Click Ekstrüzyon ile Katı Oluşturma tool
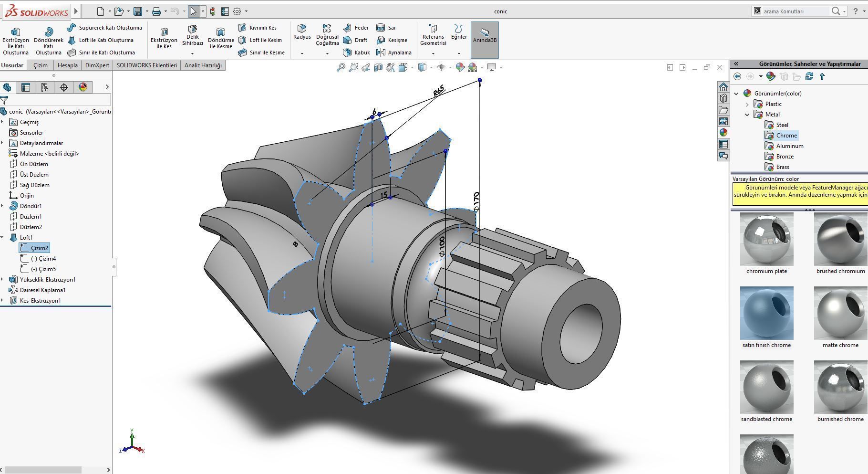The width and height of the screenshot is (868, 474). click(16, 41)
